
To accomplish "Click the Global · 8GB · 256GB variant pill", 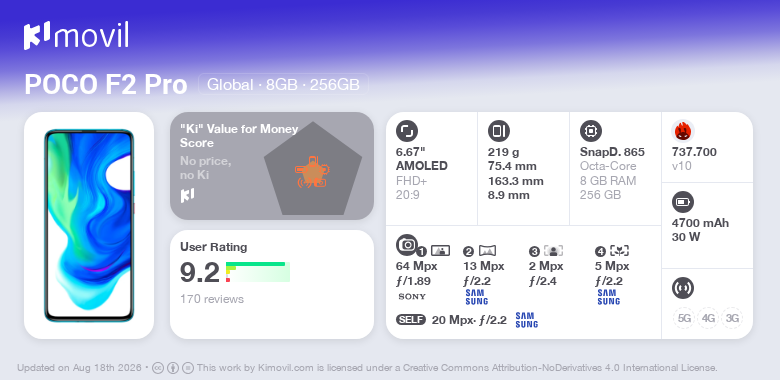I will (x=284, y=84).
